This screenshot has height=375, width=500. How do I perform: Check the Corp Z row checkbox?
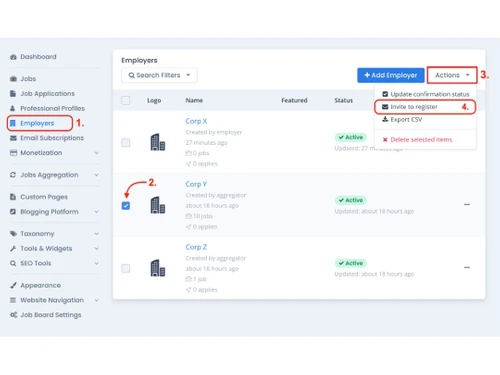click(126, 269)
